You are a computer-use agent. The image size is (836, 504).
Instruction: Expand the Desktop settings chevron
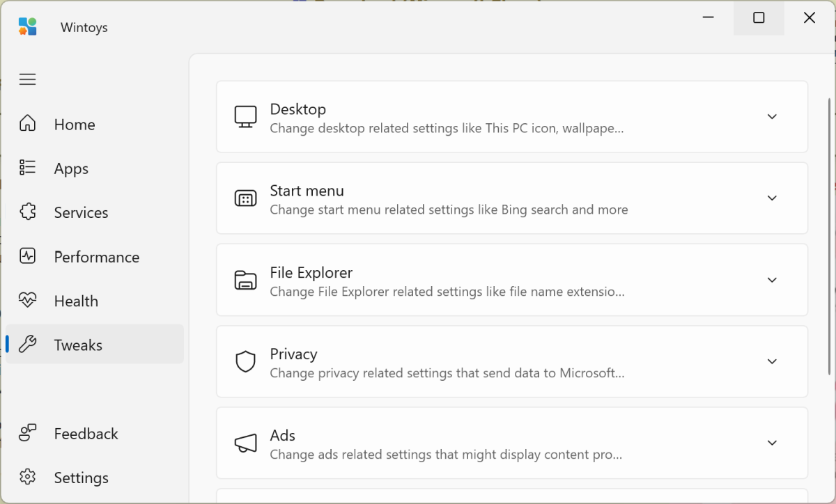click(772, 116)
